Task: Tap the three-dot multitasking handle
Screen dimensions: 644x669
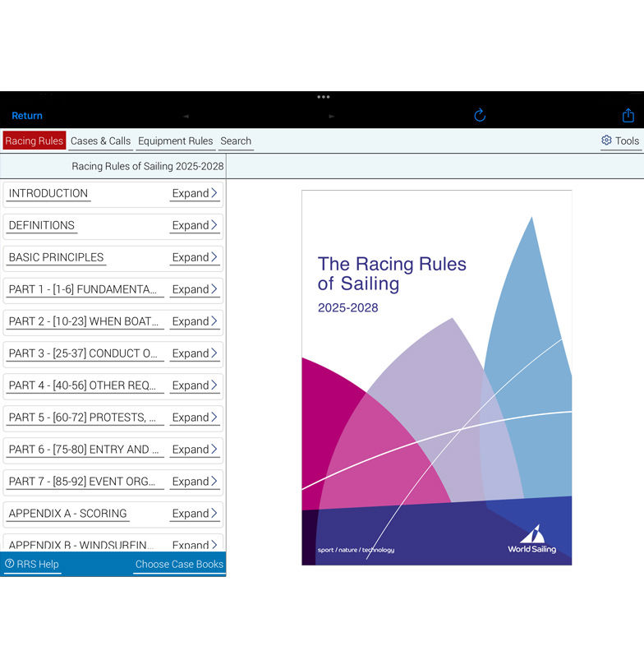Action: [323, 97]
